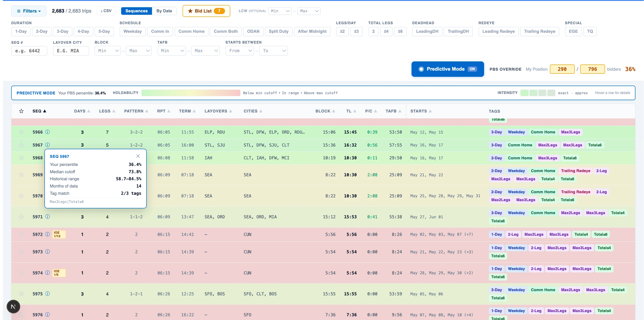Toggle the Comm Home filter
Viewport: 644px width, 320px height.
click(192, 31)
